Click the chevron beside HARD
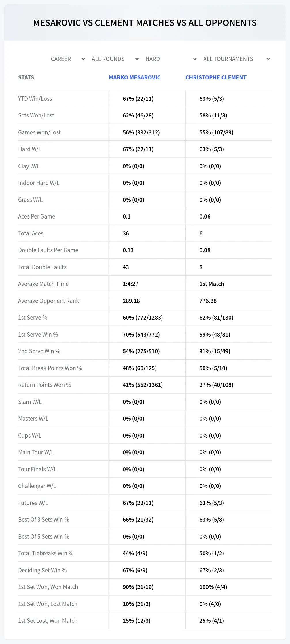Viewport: 290px width, 644px height. click(195, 59)
